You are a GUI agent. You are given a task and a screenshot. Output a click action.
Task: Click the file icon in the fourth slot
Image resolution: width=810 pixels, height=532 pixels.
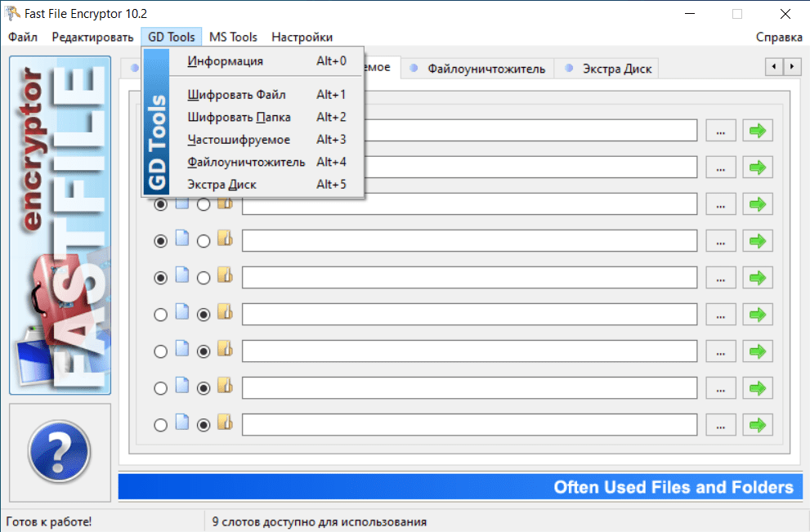181,238
